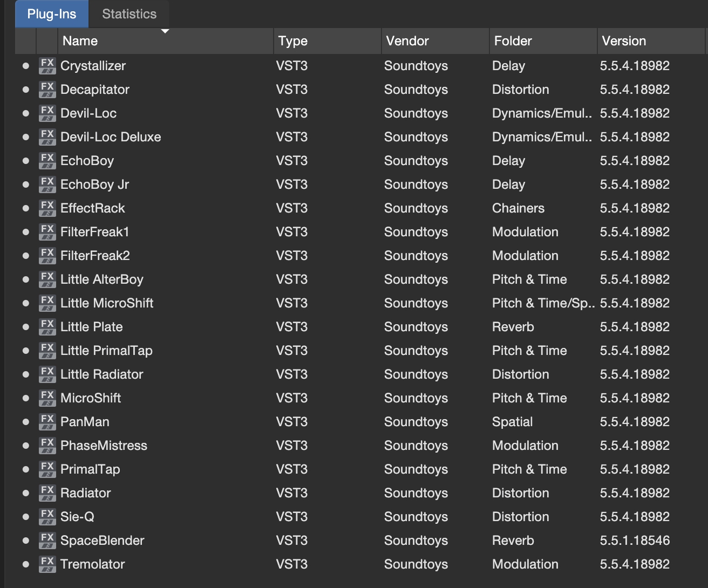
Task: Disable FilterFreak1 using its status dot
Action: [x=25, y=232]
